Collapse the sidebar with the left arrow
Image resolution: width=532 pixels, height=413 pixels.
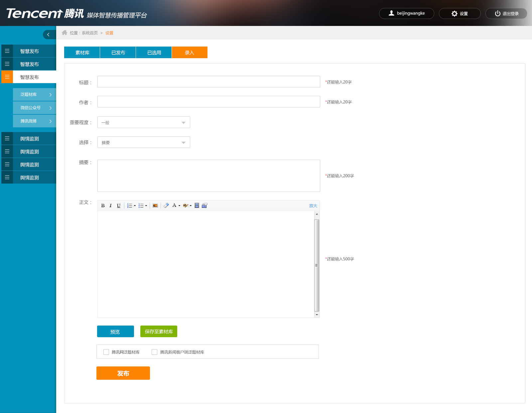pos(49,35)
